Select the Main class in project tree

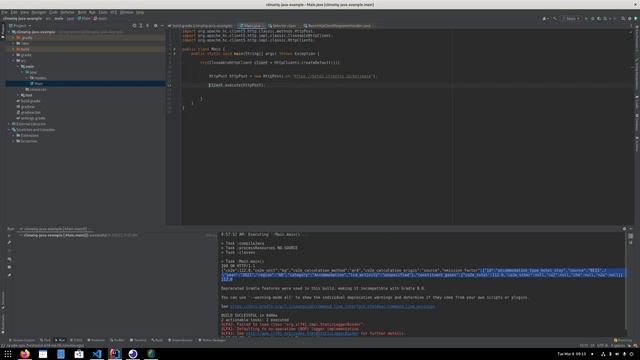coord(37,84)
